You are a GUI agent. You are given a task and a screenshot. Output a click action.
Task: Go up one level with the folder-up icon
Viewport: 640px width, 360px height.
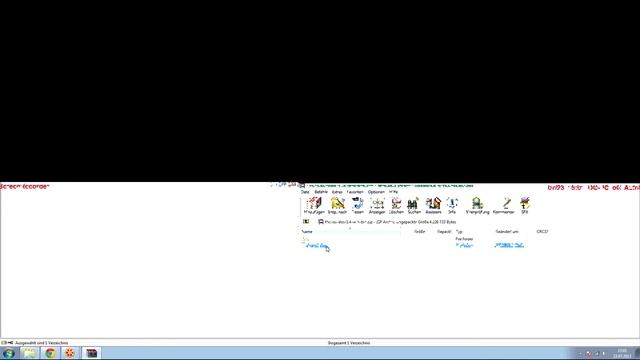click(x=306, y=222)
